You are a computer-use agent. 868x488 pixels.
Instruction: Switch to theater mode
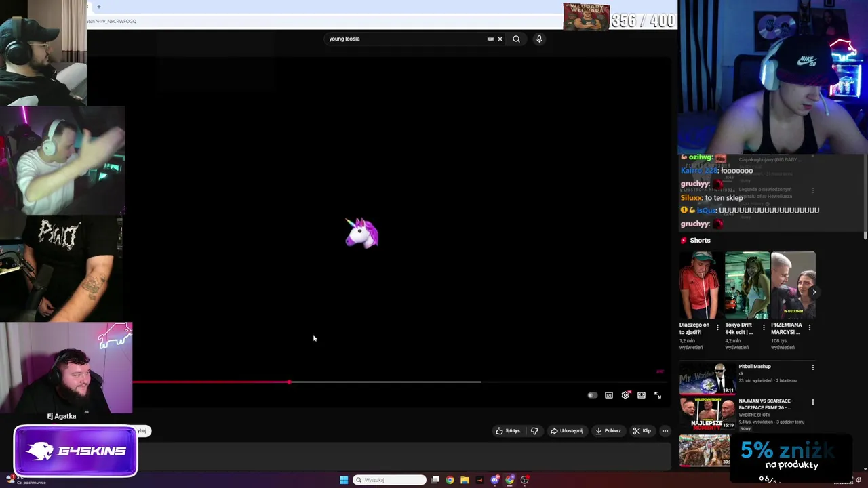[642, 395]
